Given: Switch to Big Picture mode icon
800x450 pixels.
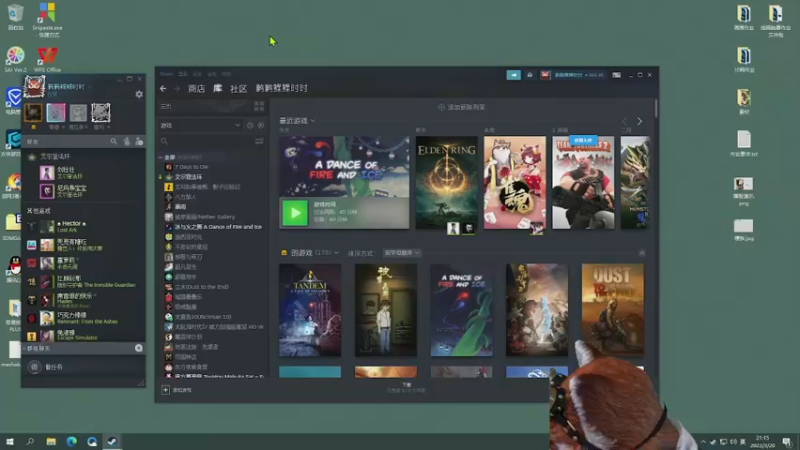Looking at the screenshot, I should click(x=616, y=75).
